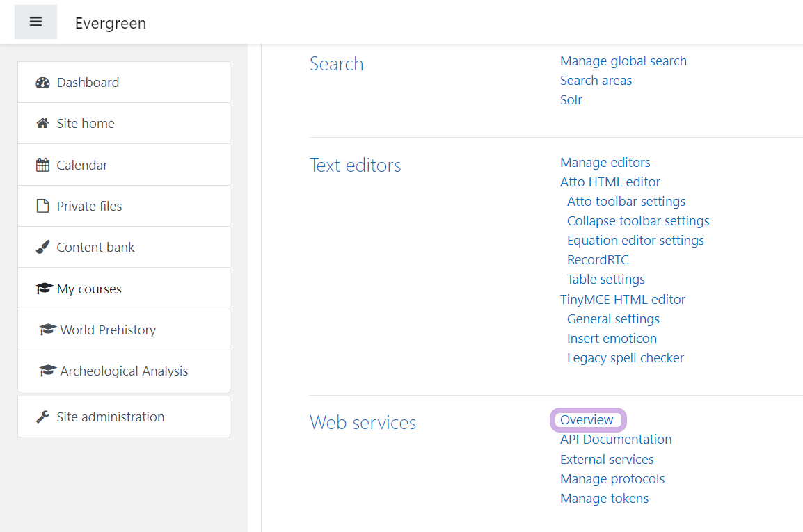Open the Web services Overview link

pos(587,420)
